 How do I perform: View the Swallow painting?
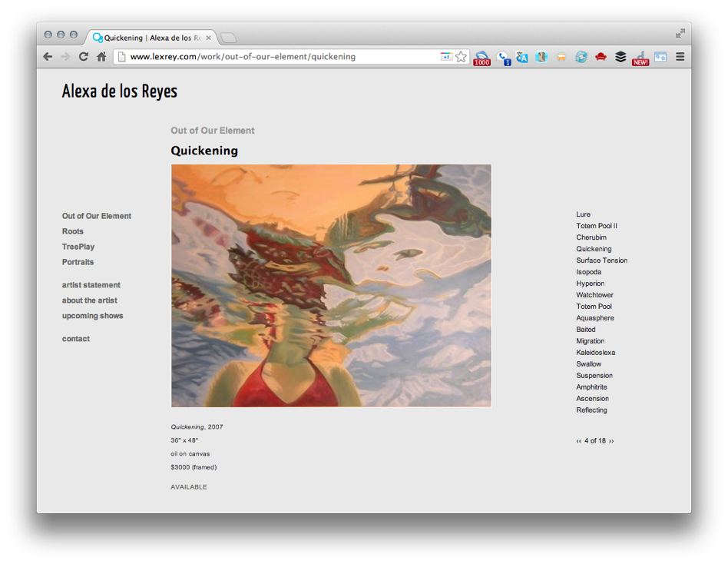[589, 364]
